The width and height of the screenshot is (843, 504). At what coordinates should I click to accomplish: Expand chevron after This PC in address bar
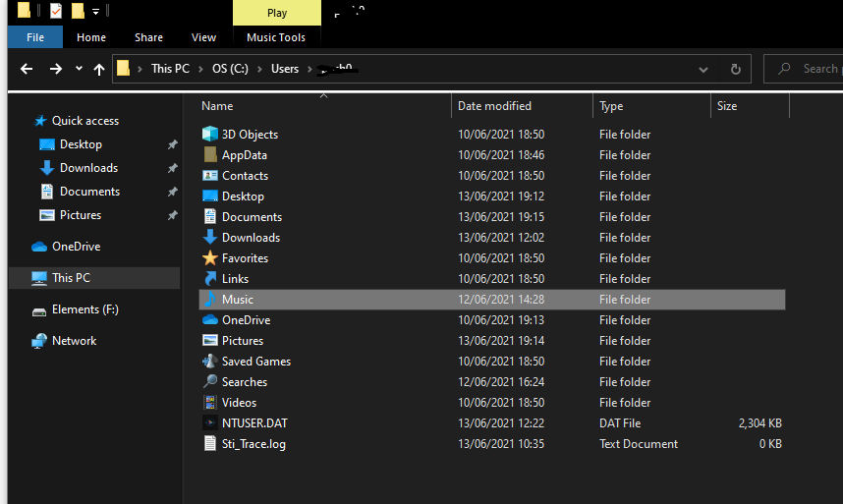tap(200, 69)
